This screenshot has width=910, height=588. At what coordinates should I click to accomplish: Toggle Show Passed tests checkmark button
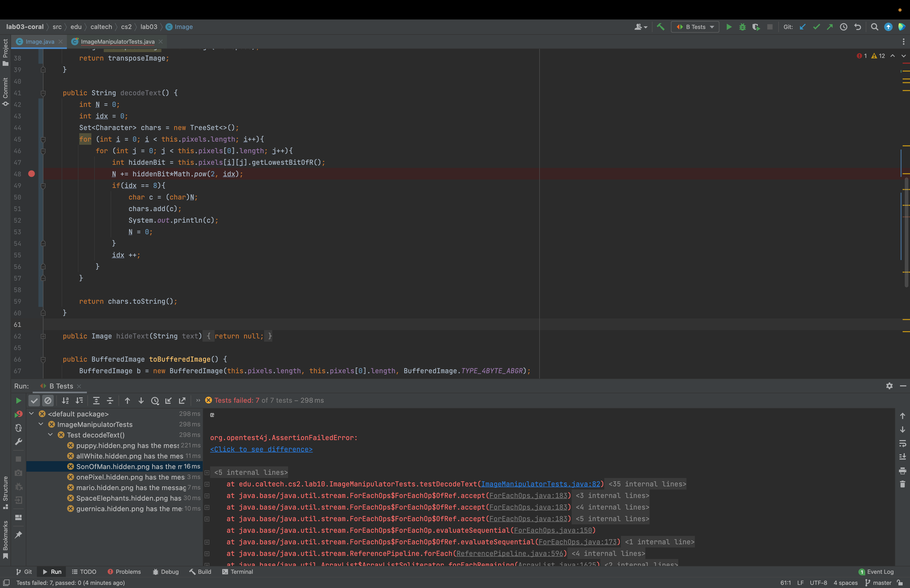coord(34,401)
